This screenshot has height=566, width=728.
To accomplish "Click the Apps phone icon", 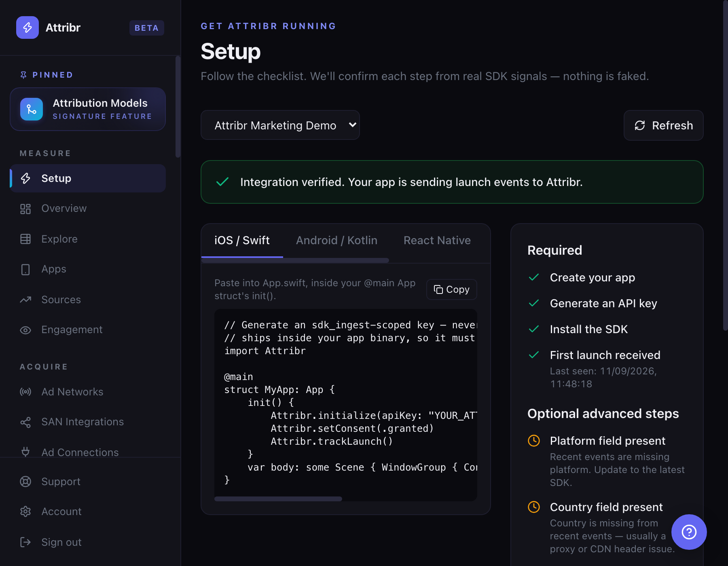I will [25, 270].
